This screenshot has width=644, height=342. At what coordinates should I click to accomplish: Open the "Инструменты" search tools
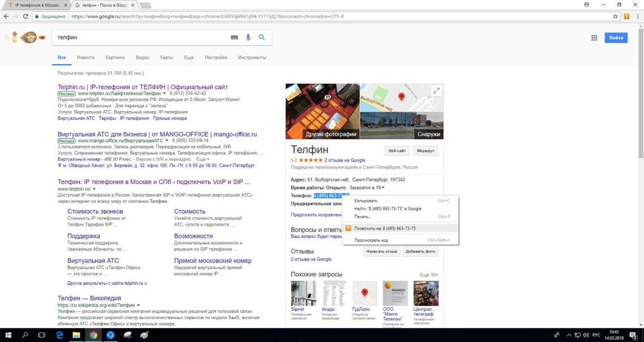click(x=252, y=57)
